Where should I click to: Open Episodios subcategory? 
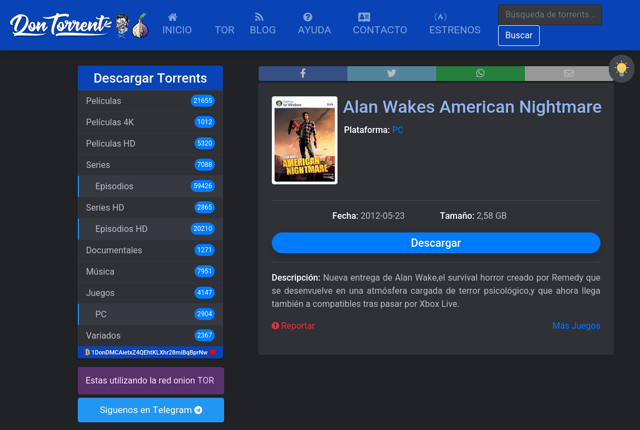coord(150,186)
